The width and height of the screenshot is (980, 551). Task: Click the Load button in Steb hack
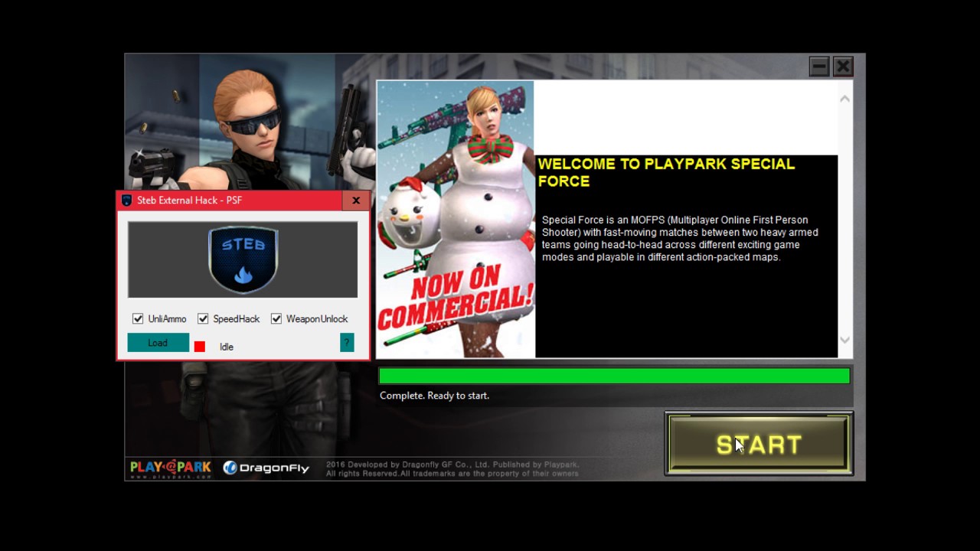click(158, 343)
